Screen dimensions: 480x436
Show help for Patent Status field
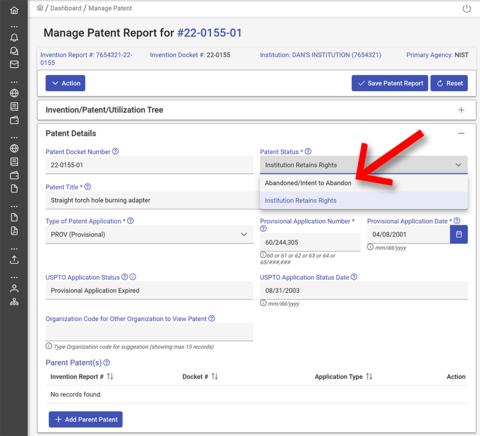(308, 151)
